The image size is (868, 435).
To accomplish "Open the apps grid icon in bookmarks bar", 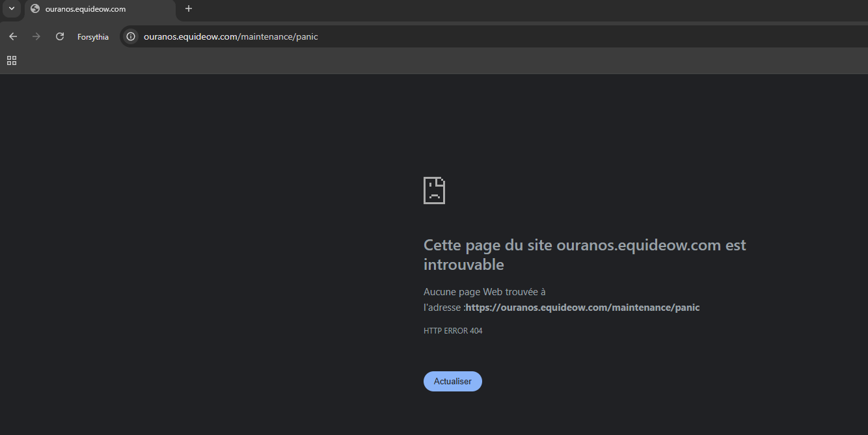I will click(x=12, y=60).
